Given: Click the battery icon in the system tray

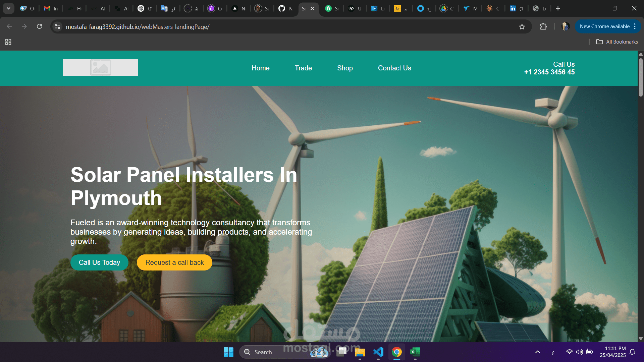Looking at the screenshot, I should (590, 352).
